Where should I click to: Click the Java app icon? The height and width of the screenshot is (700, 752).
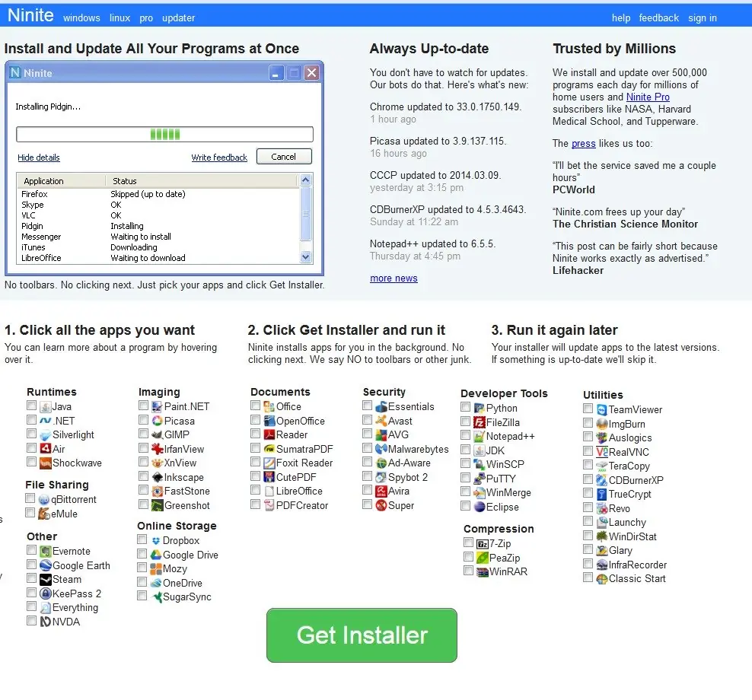point(46,406)
